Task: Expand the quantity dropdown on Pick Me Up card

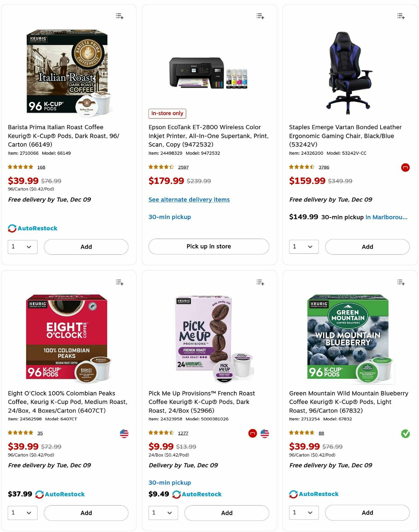Action: tap(163, 513)
